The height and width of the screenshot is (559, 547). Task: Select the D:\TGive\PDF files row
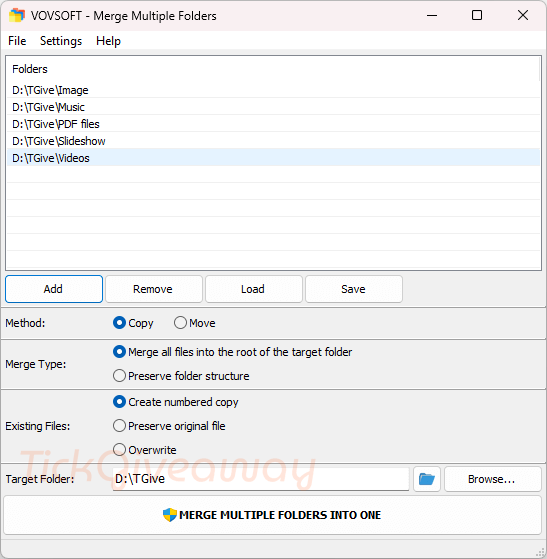point(274,124)
